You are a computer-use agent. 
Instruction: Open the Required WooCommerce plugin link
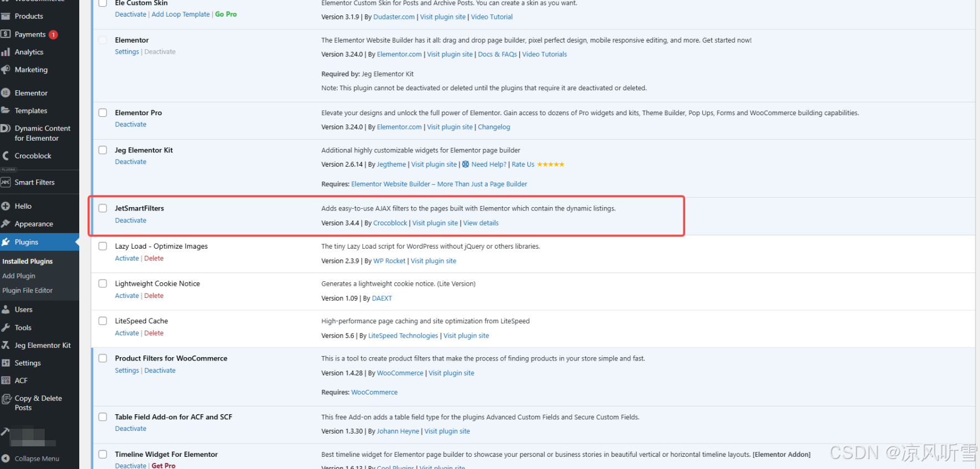pos(374,393)
